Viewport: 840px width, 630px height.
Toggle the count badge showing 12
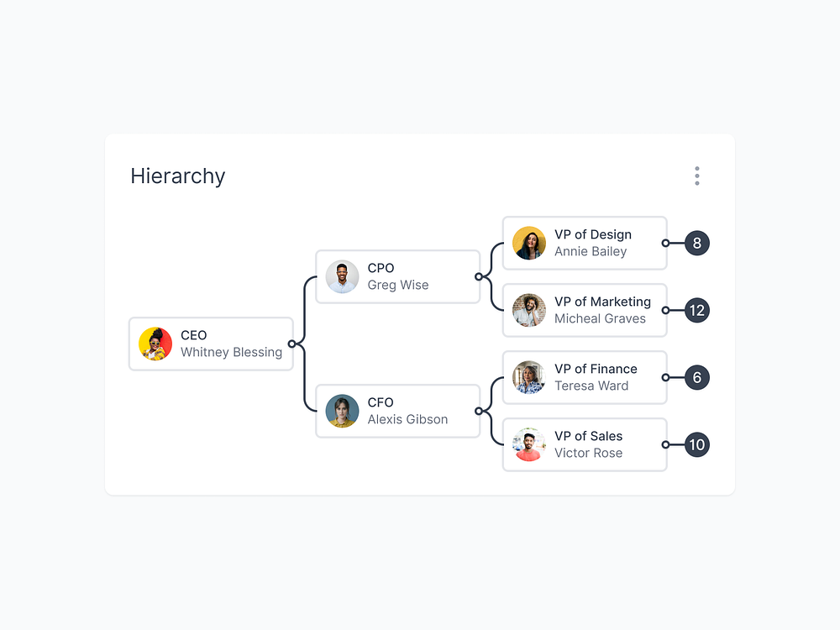tap(696, 310)
